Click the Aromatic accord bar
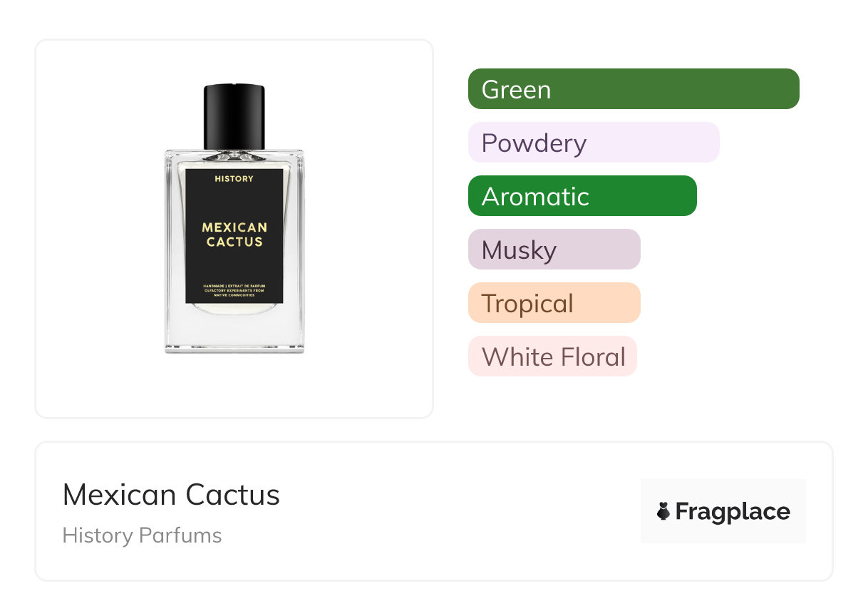This screenshot has height=616, width=868. [x=582, y=196]
